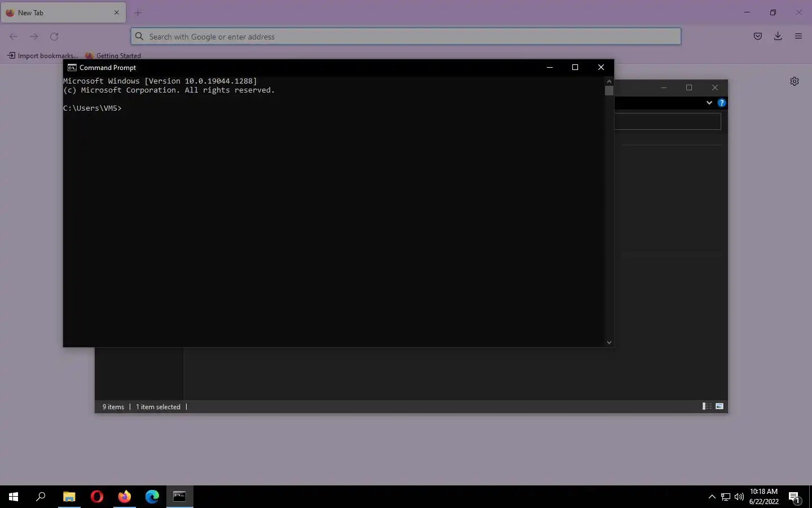Click Command Prompt scrollbar down arrow

[609, 342]
